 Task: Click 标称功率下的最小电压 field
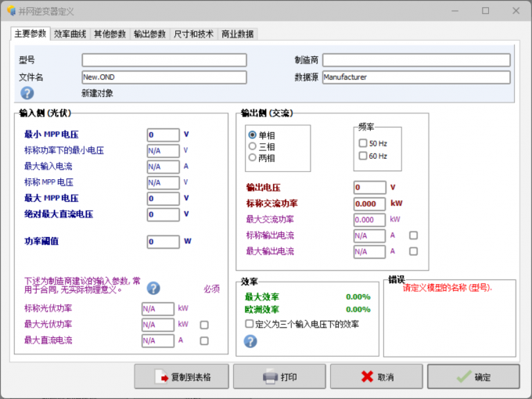tap(164, 151)
